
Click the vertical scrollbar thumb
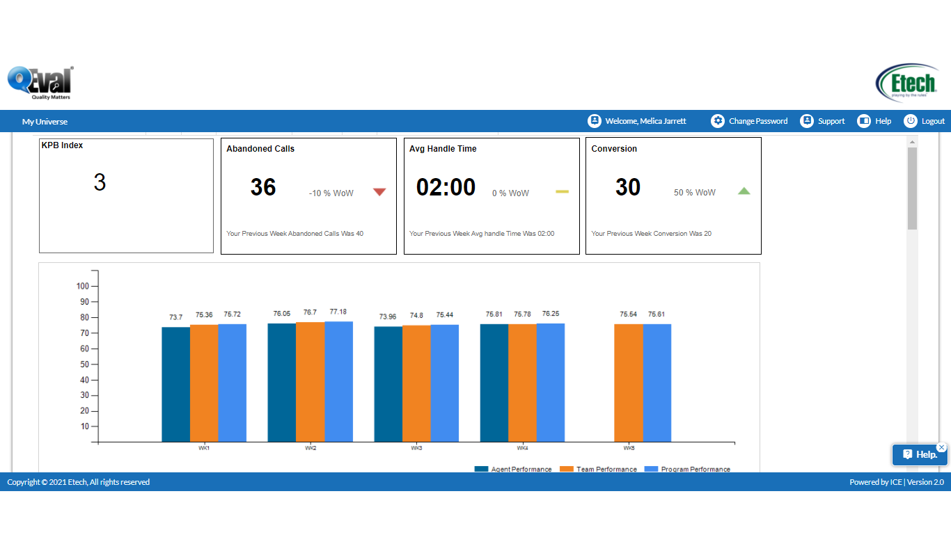pyautogui.click(x=912, y=189)
